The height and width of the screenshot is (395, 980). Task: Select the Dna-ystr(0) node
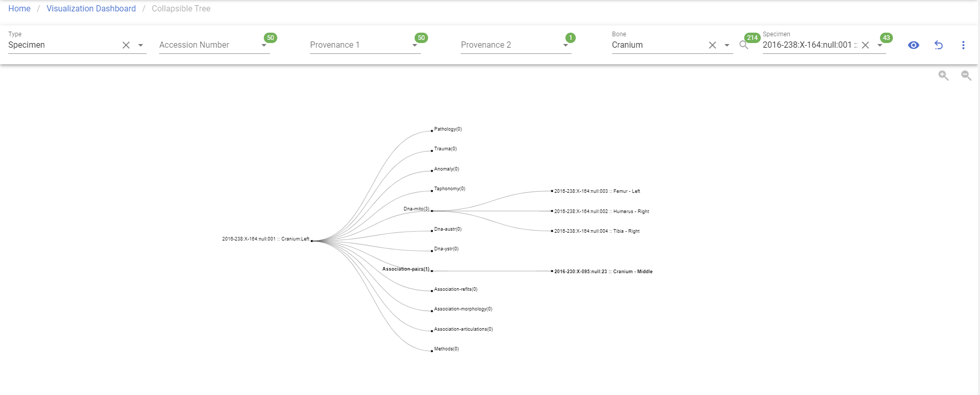pyautogui.click(x=446, y=249)
